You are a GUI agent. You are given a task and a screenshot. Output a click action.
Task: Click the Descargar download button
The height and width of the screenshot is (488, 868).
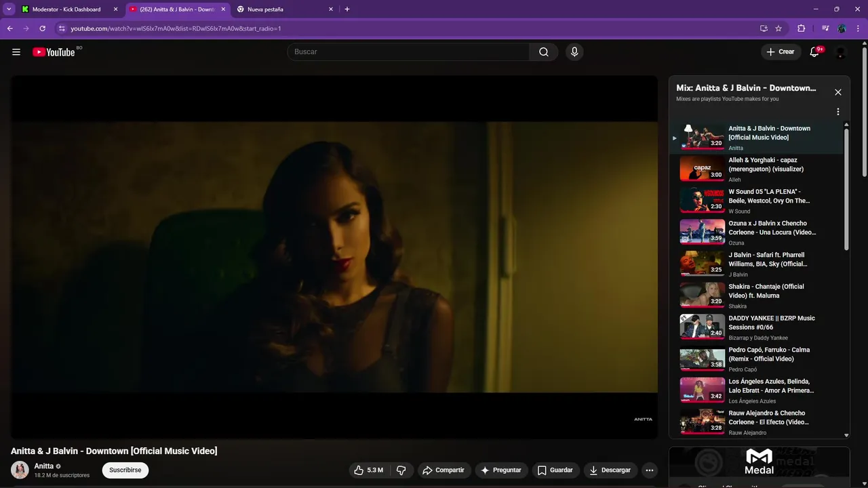[610, 470]
